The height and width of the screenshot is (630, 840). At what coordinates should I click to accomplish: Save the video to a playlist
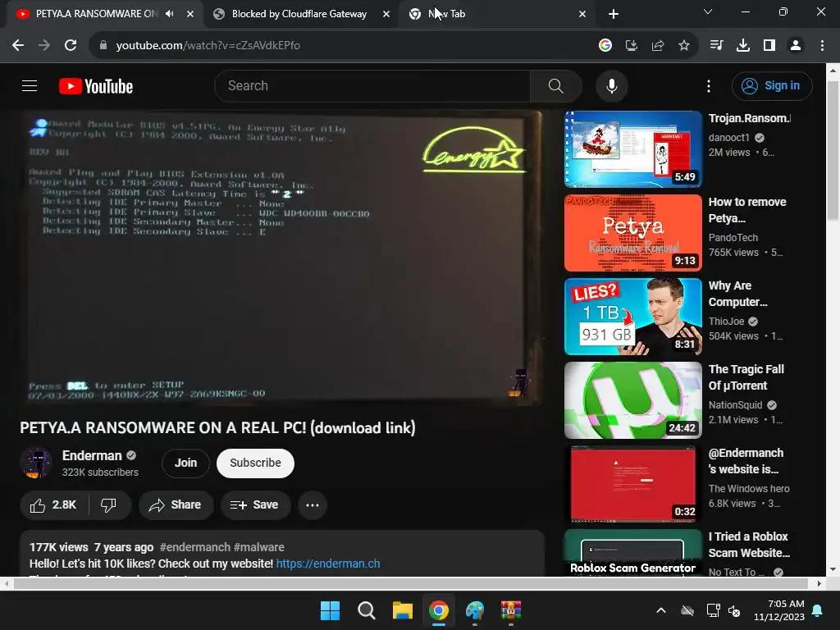pyautogui.click(x=255, y=505)
